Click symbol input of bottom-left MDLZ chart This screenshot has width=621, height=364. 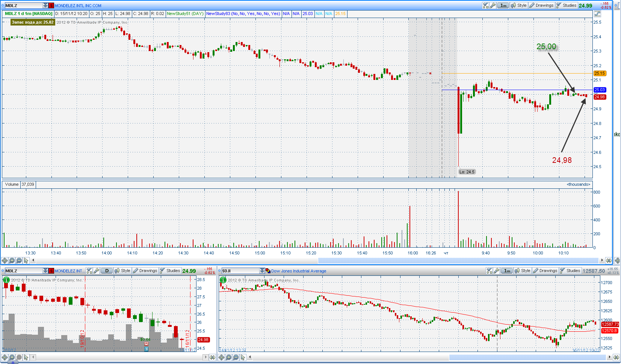[23, 271]
